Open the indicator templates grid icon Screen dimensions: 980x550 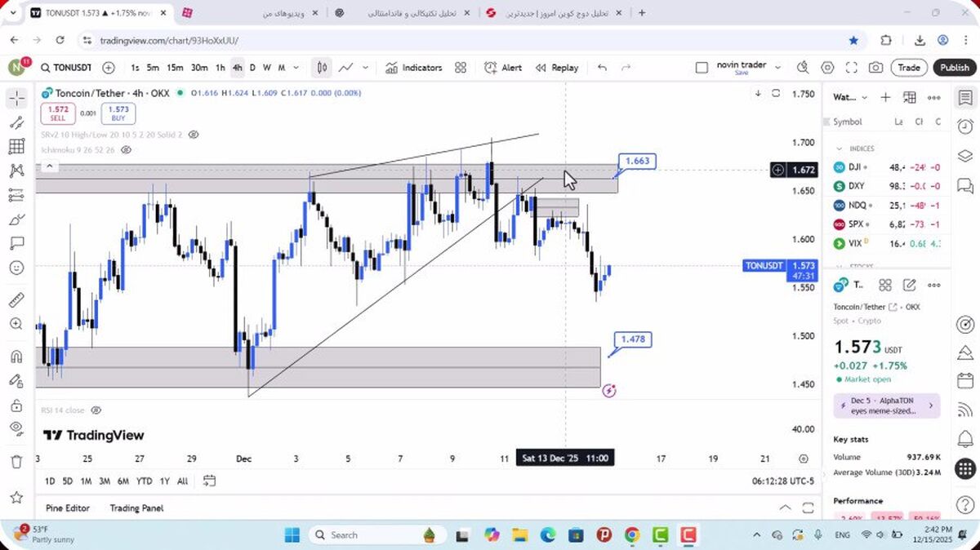coord(461,68)
